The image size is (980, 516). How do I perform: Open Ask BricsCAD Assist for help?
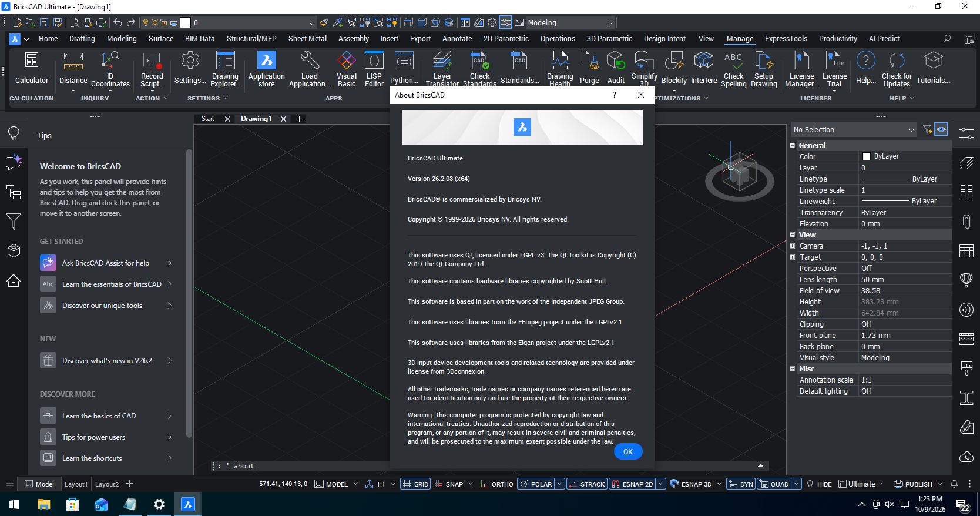pyautogui.click(x=106, y=263)
